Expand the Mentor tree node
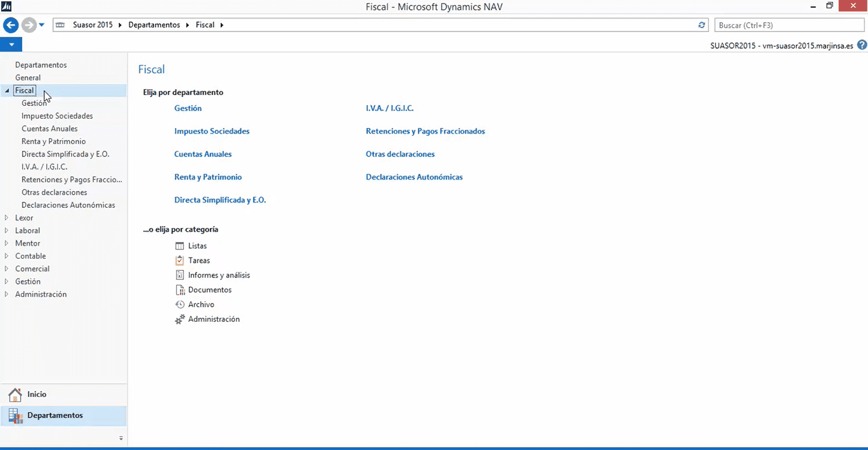The height and width of the screenshot is (450, 868). click(7, 243)
